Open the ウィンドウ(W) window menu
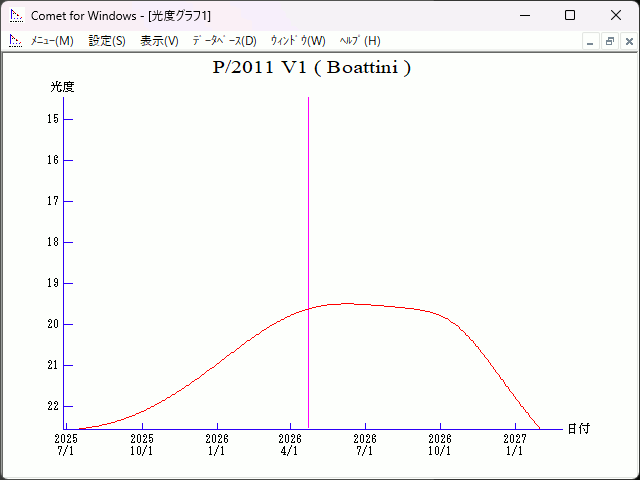 (298, 41)
